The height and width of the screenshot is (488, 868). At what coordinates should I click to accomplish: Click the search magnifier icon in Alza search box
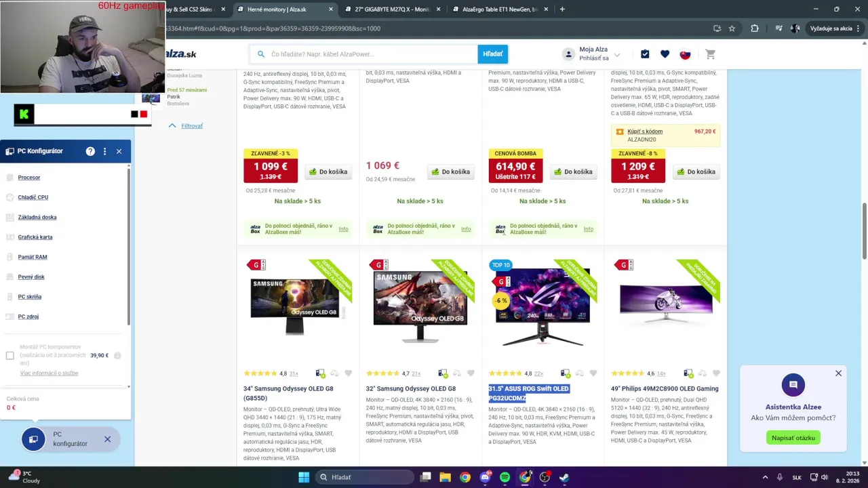click(260, 54)
